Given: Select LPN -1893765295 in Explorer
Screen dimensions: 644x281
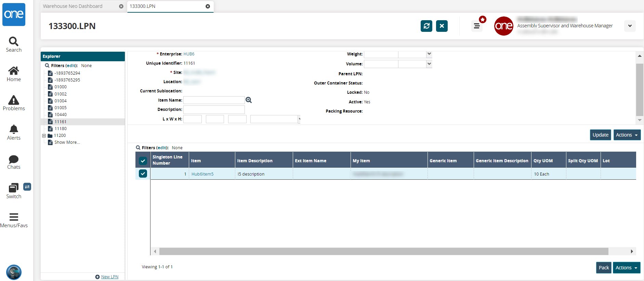Looking at the screenshot, I should [67, 80].
